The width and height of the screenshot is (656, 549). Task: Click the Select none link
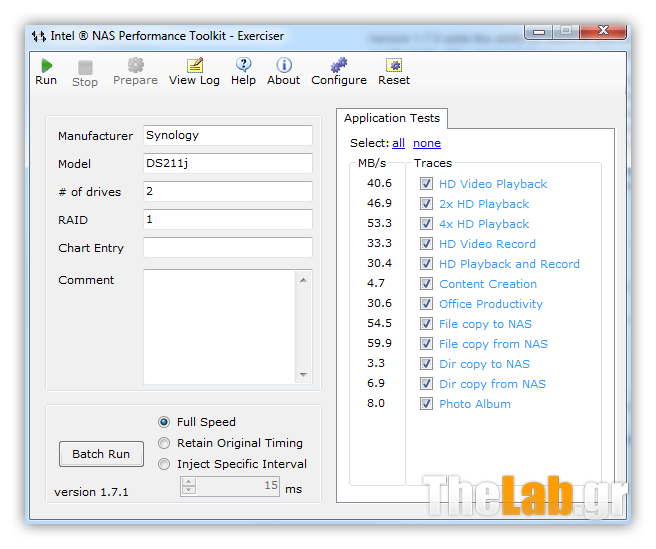coord(427,143)
